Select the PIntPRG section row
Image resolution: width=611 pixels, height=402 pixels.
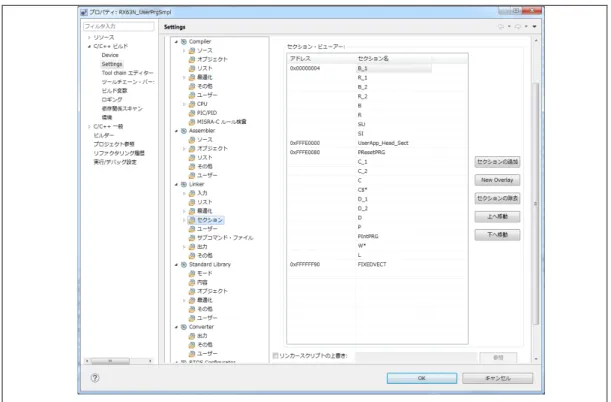[x=368, y=236]
